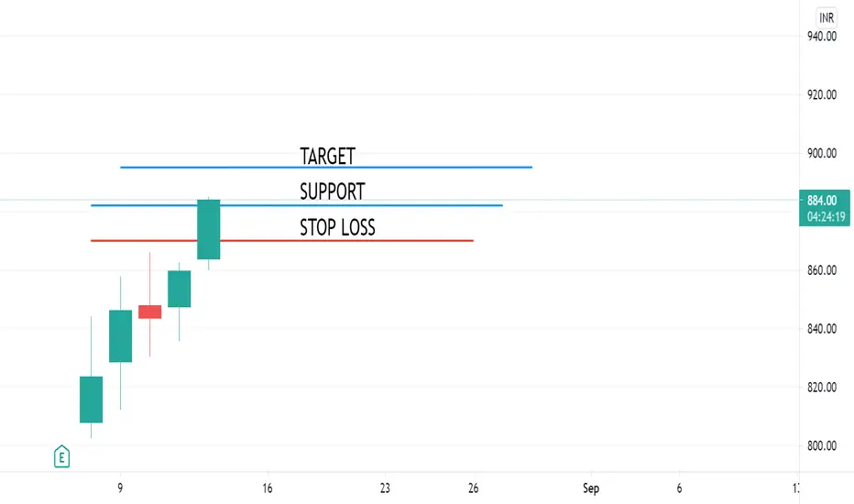Click the SUPPORT text label

(x=333, y=192)
